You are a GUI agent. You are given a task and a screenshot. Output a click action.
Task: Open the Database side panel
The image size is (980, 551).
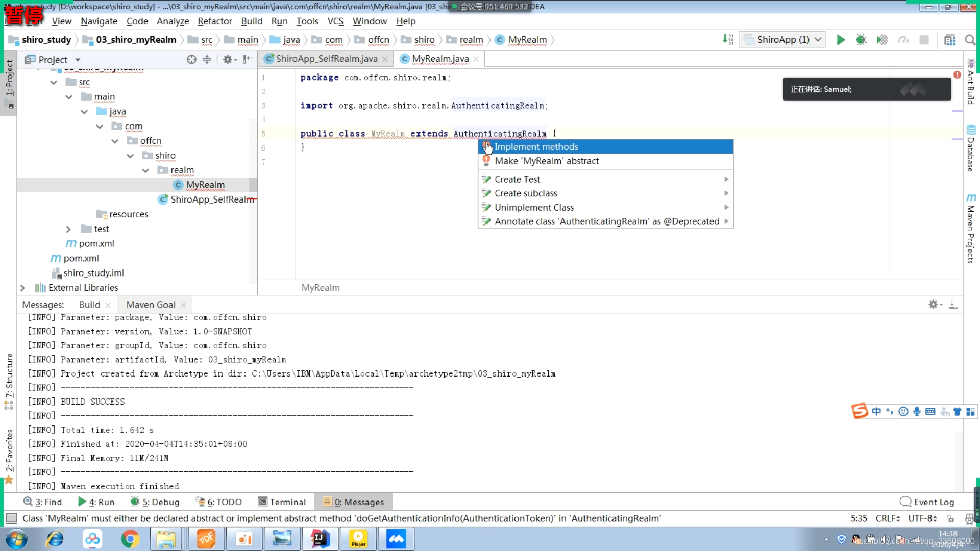[x=971, y=148]
